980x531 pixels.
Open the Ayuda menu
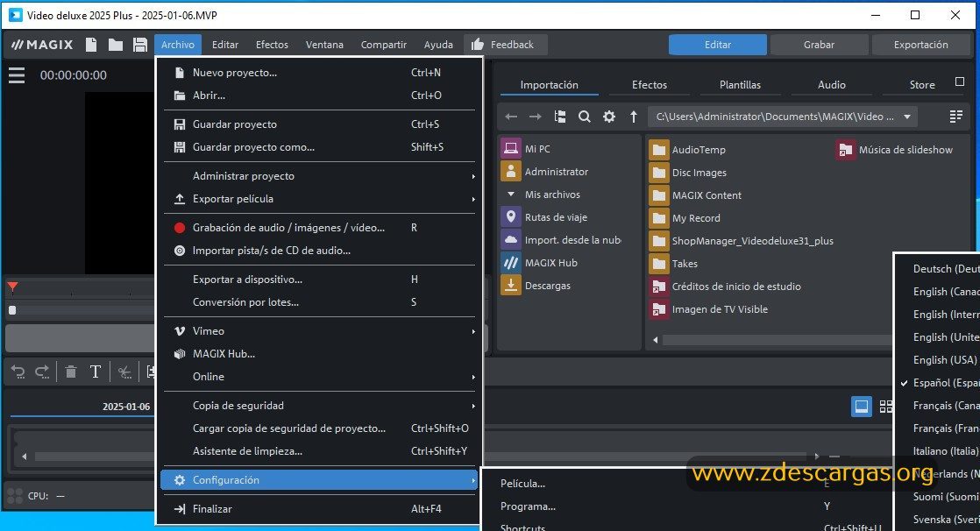click(x=438, y=45)
